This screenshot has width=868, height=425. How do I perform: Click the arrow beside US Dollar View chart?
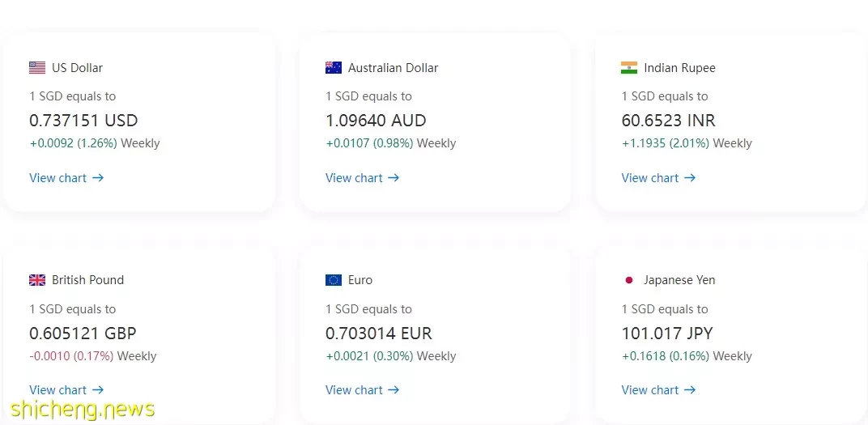(x=98, y=177)
